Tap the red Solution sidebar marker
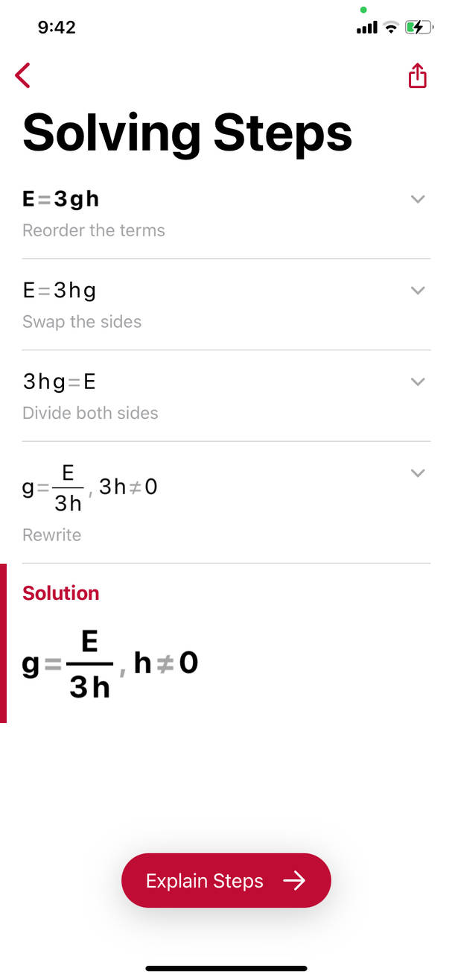452x980 pixels. 2,642
